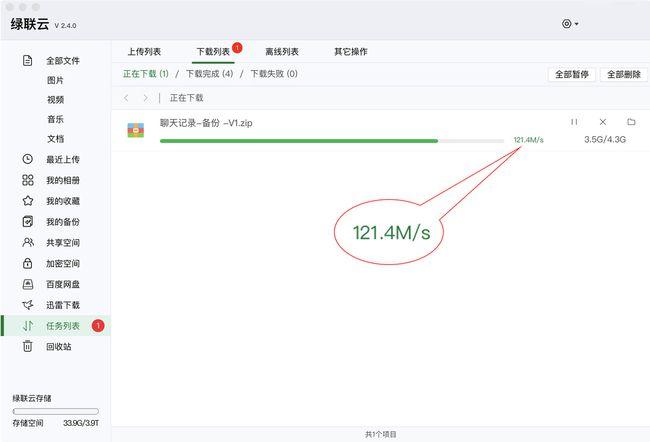Viewport: 650px width, 442px height.
Task: Open 回收站 label in sidebar
Action: [x=58, y=347]
